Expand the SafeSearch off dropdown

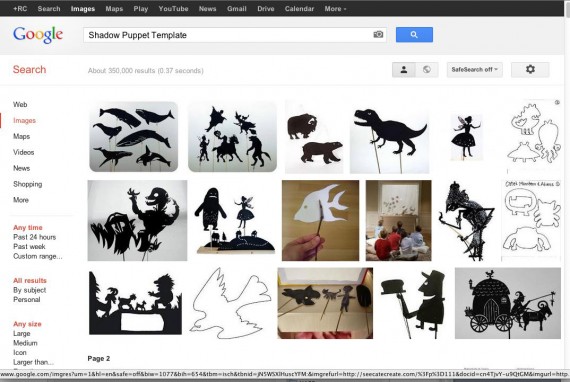tap(474, 69)
